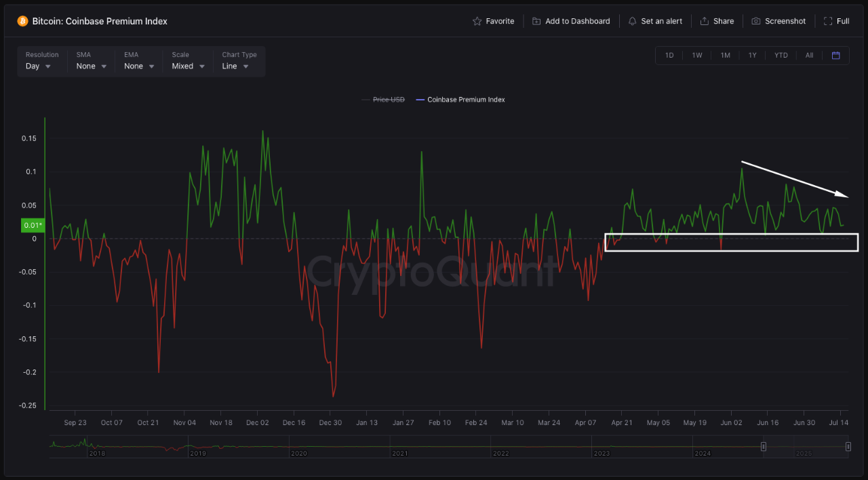Click the Share icon
Image resolution: width=868 pixels, height=480 pixels.
[705, 21]
